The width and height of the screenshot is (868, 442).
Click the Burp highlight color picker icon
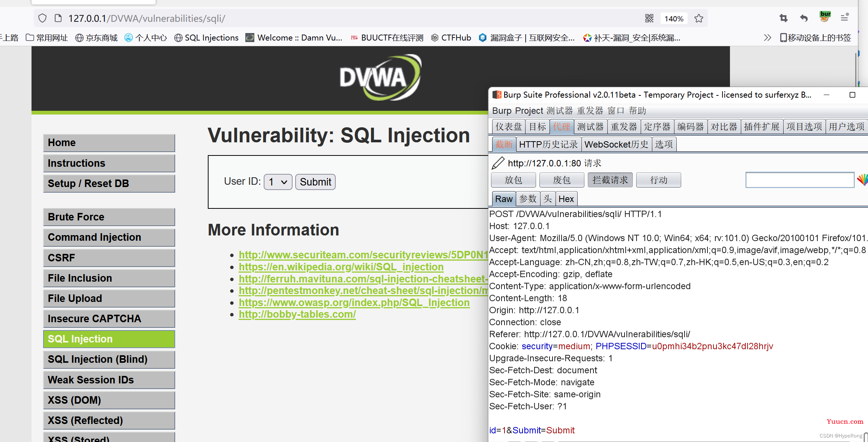[x=862, y=180]
